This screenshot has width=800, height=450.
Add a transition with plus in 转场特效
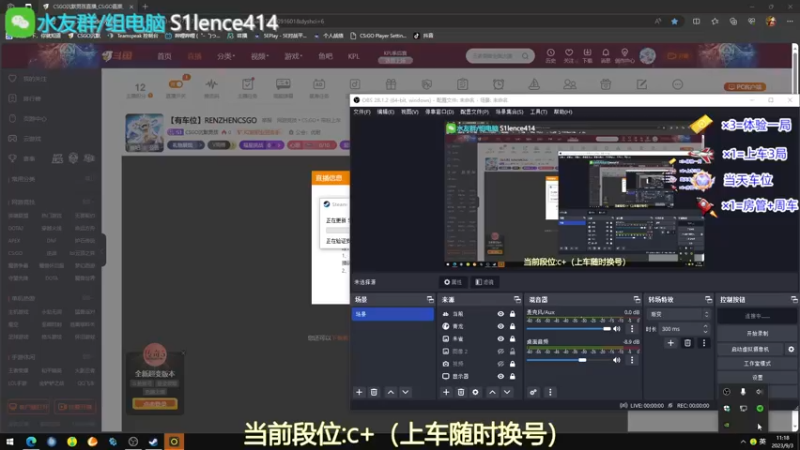click(x=670, y=343)
